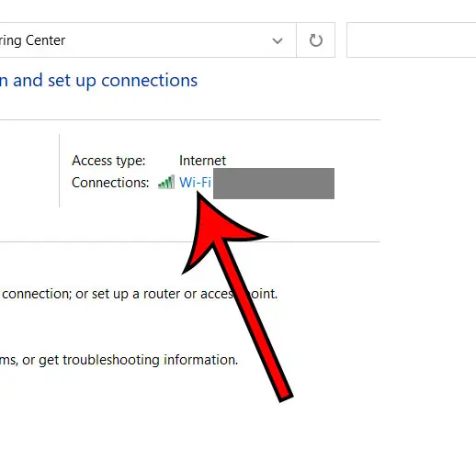Click the green Wi-Fi signal bars icon
The height and width of the screenshot is (459, 476).
tap(166, 182)
